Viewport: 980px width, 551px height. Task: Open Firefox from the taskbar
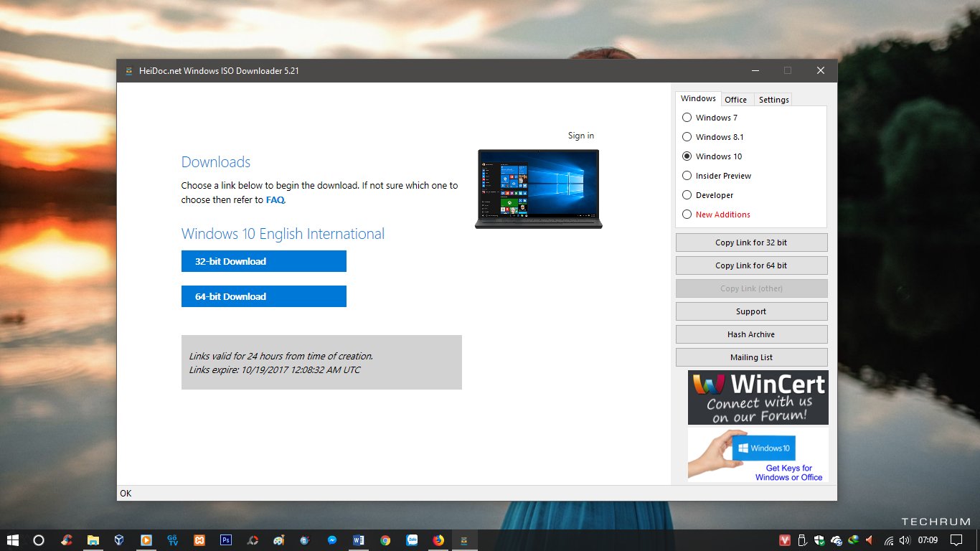(438, 540)
